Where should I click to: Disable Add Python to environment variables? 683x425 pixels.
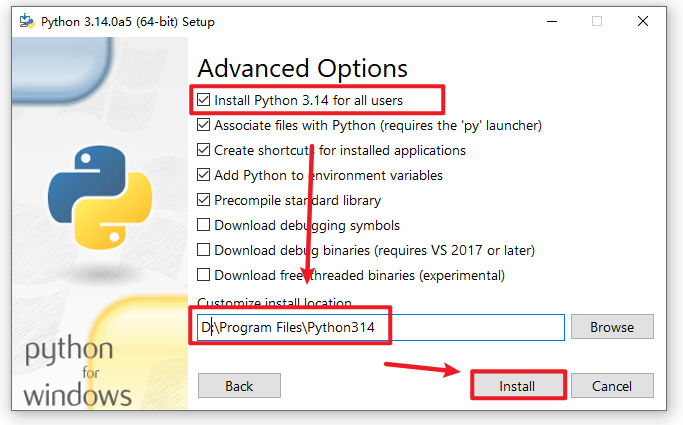[x=205, y=176]
